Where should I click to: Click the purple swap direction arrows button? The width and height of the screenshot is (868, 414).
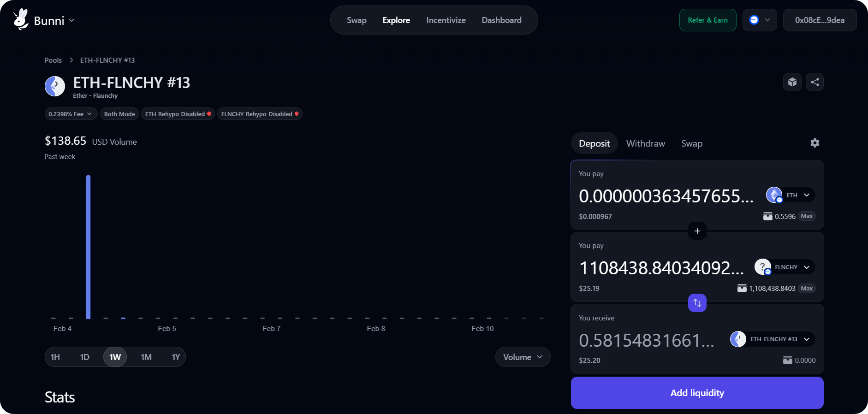[x=697, y=303]
